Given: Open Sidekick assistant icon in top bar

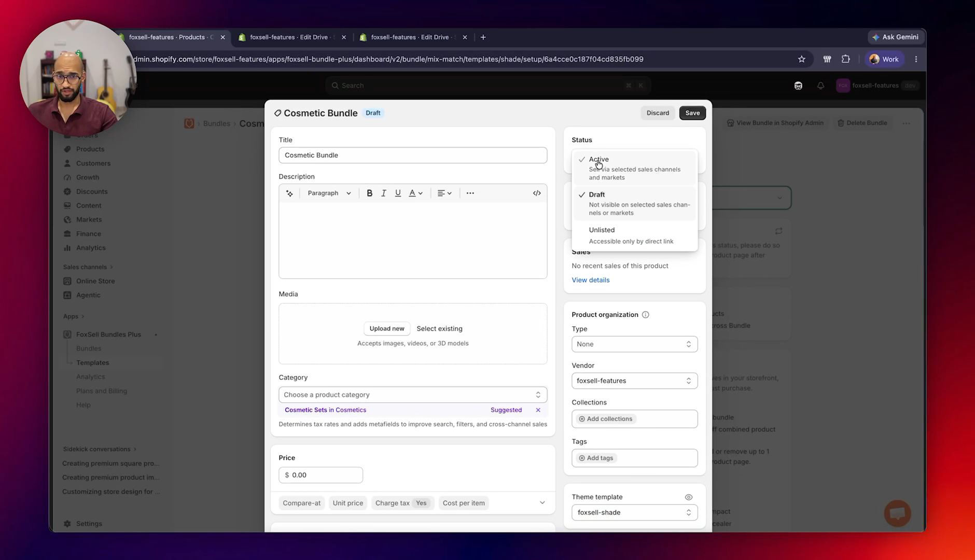Looking at the screenshot, I should point(798,86).
